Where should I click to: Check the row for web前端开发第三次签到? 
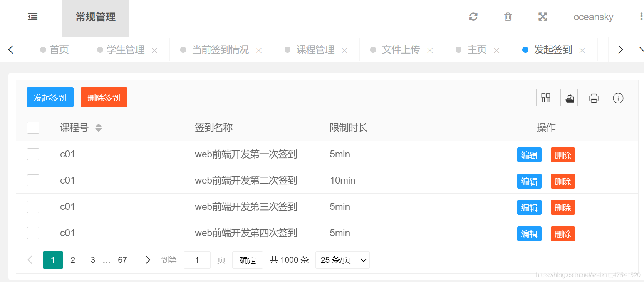pyautogui.click(x=33, y=207)
